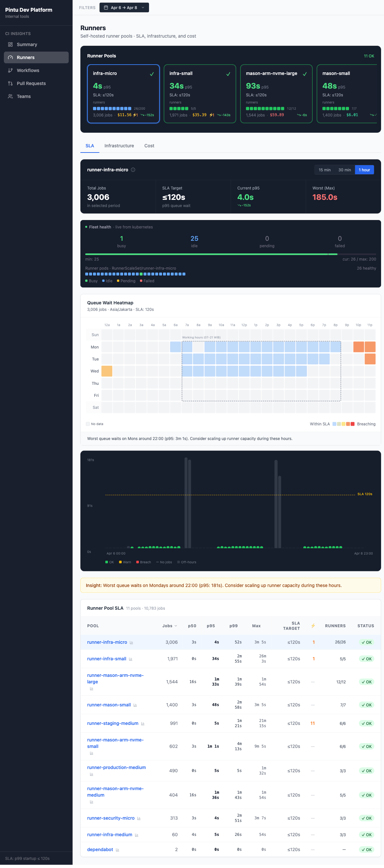
Task: Click chart icon next to runner-staging-medium
Action: point(143,724)
